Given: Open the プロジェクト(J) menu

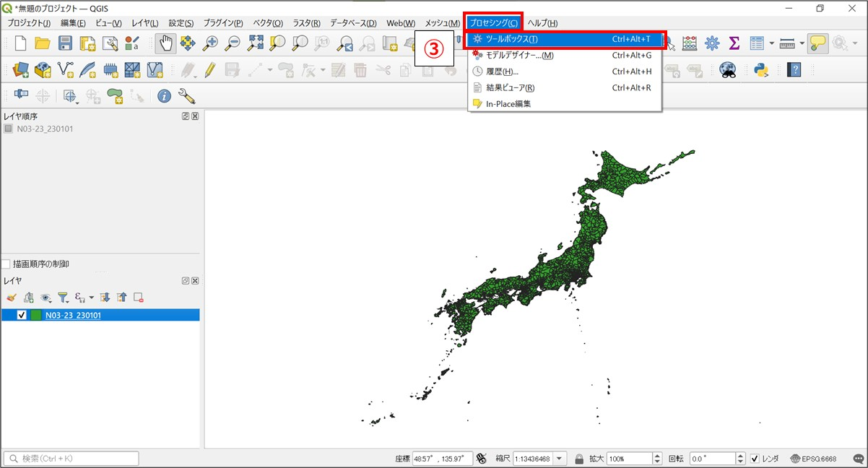Looking at the screenshot, I should (x=27, y=23).
